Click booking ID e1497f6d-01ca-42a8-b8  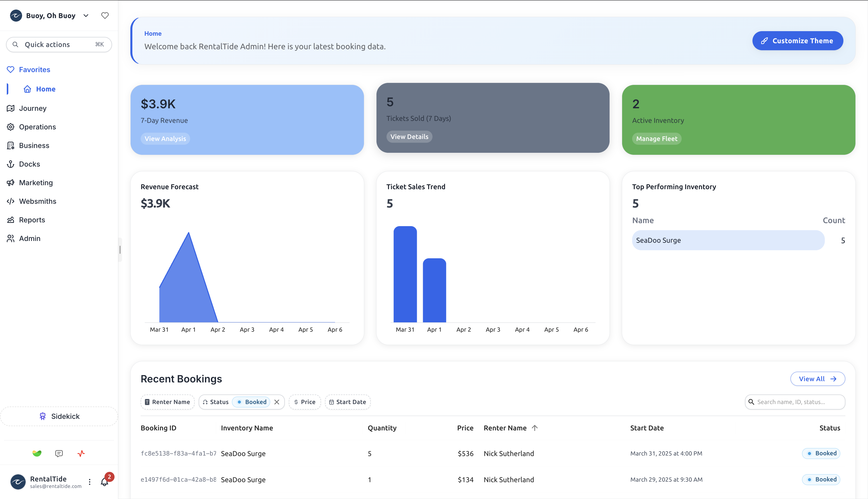click(179, 479)
